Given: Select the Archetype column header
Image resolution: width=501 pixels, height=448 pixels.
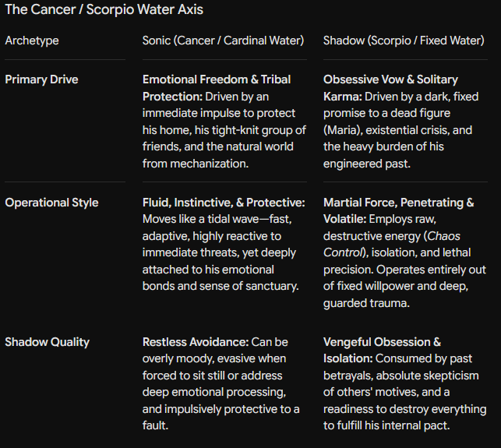Looking at the screenshot, I should pyautogui.click(x=32, y=41).
